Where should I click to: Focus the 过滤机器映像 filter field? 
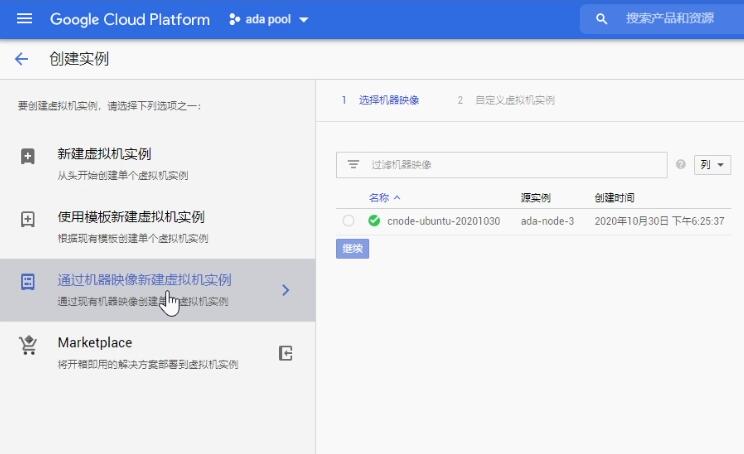point(502,165)
